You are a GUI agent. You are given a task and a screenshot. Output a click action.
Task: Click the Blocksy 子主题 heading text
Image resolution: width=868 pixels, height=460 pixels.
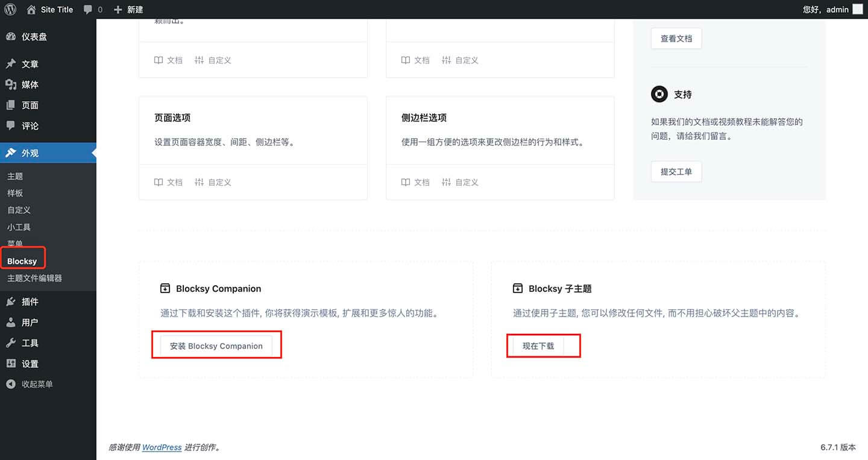point(560,289)
